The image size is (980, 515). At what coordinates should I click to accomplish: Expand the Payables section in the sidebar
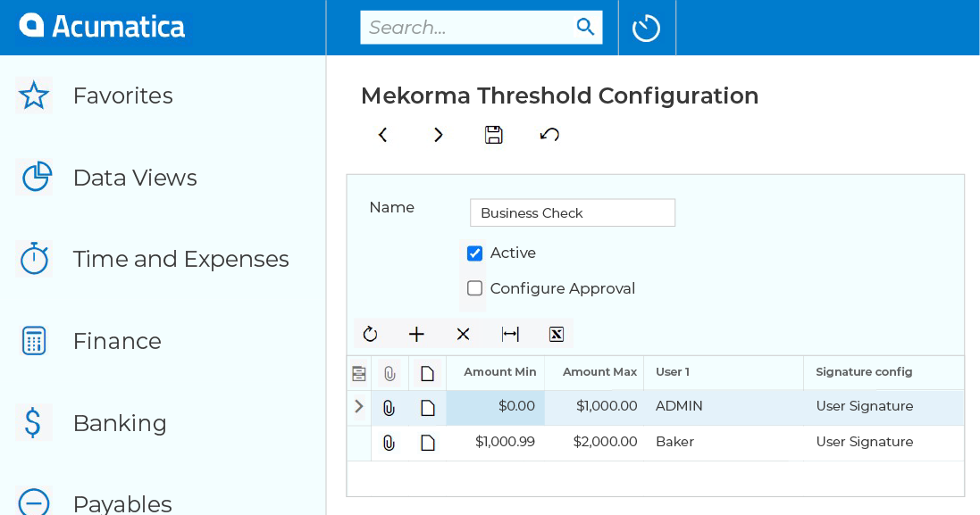click(x=122, y=503)
